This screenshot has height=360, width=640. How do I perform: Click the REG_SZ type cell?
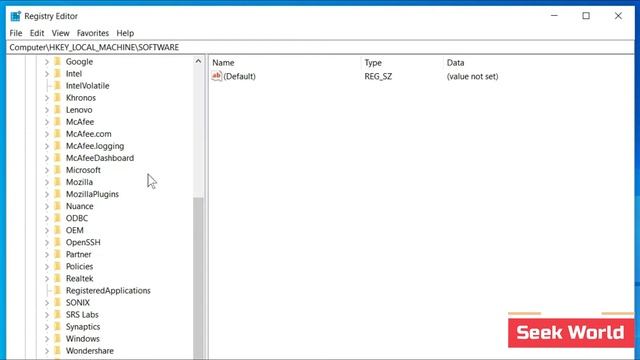tap(378, 76)
